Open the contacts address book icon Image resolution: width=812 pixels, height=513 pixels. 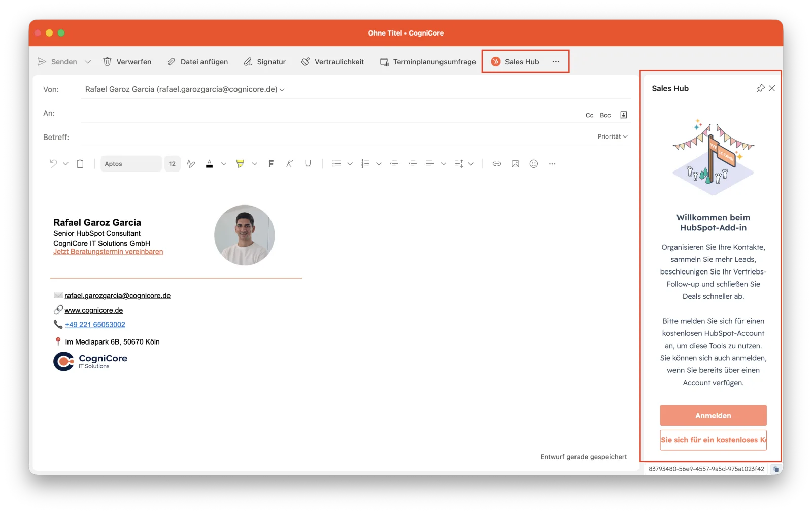pyautogui.click(x=624, y=115)
